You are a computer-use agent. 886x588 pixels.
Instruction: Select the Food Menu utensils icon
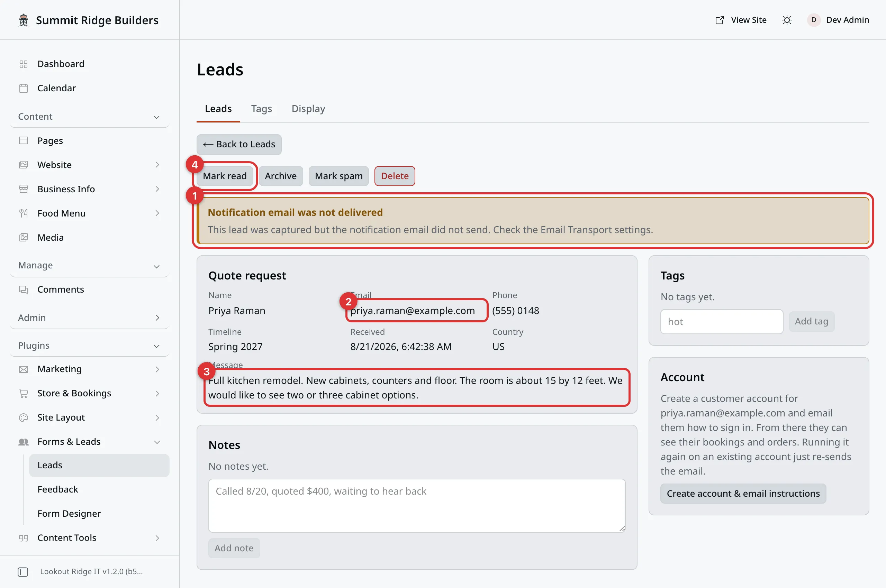(x=23, y=213)
